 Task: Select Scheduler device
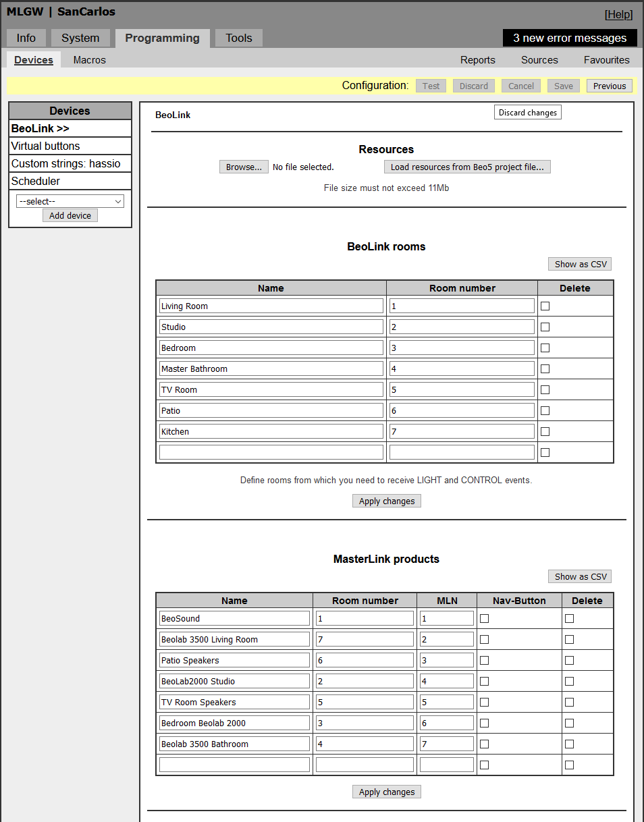[70, 181]
